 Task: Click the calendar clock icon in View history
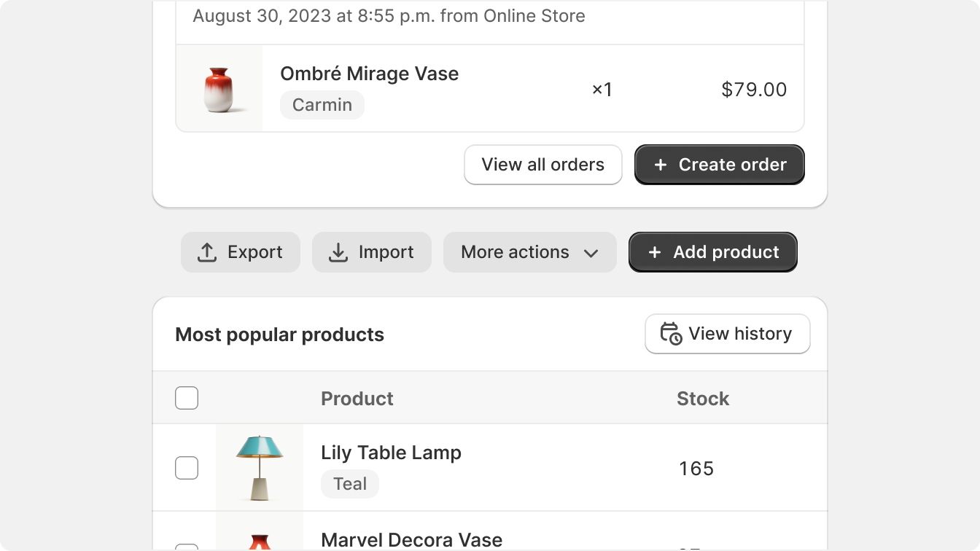[671, 334]
